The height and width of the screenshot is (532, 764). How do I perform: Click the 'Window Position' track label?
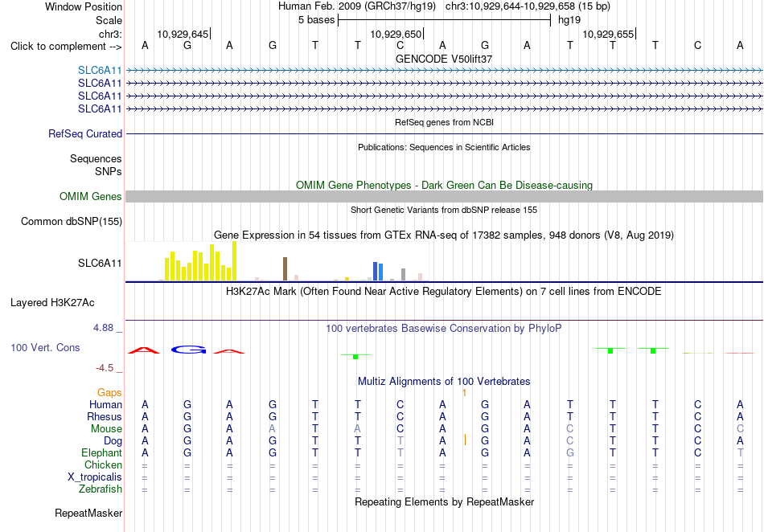point(84,6)
